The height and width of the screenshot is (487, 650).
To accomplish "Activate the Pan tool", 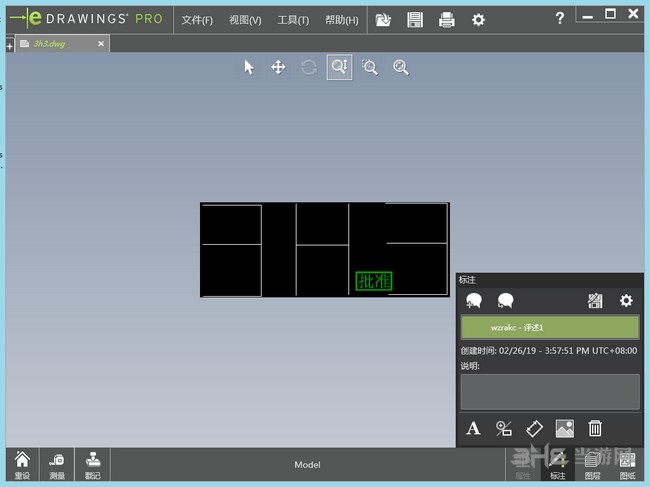I will pyautogui.click(x=279, y=67).
